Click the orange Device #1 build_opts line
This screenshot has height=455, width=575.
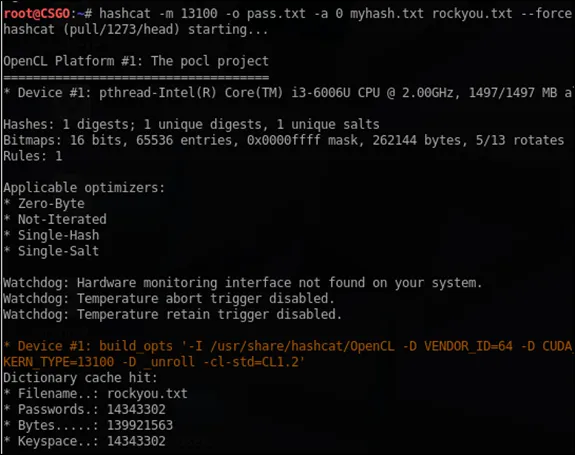coord(288,346)
